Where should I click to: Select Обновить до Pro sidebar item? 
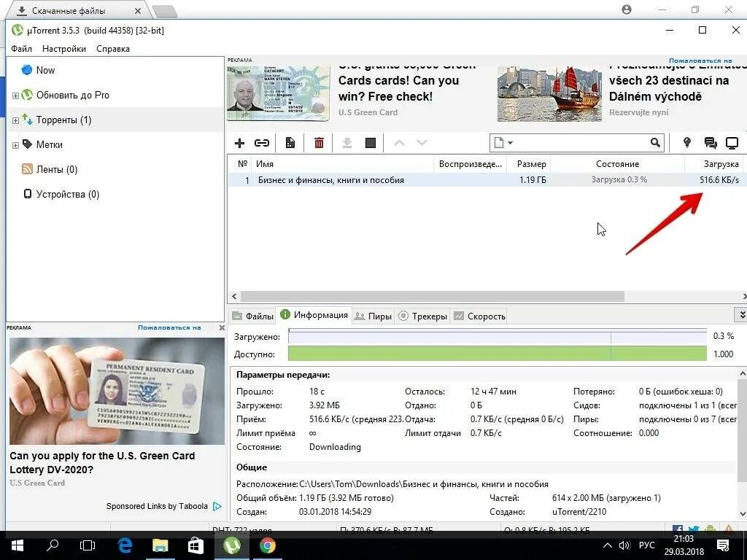click(x=72, y=96)
